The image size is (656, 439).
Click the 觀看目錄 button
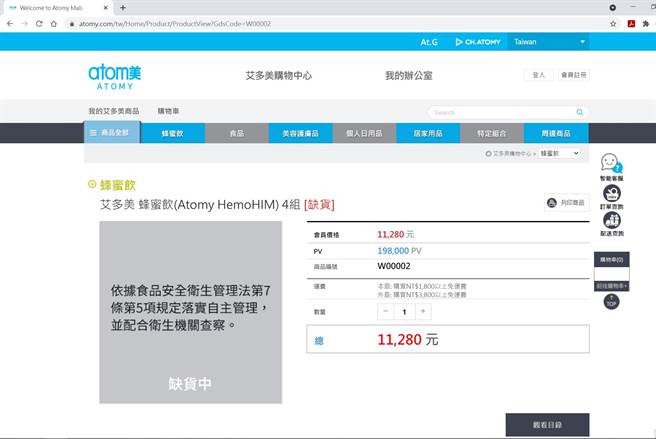pyautogui.click(x=547, y=425)
